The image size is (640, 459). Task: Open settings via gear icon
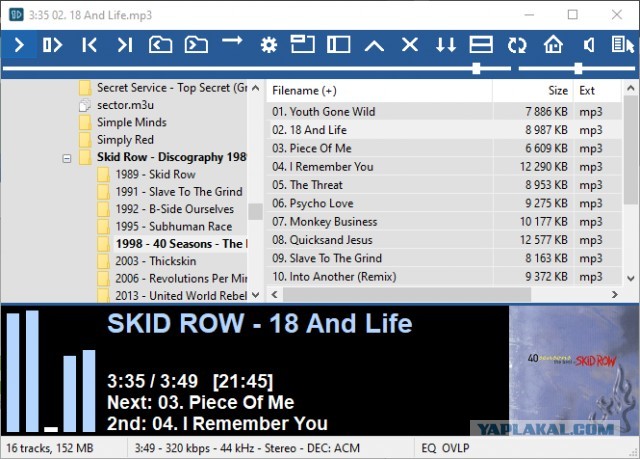click(269, 44)
